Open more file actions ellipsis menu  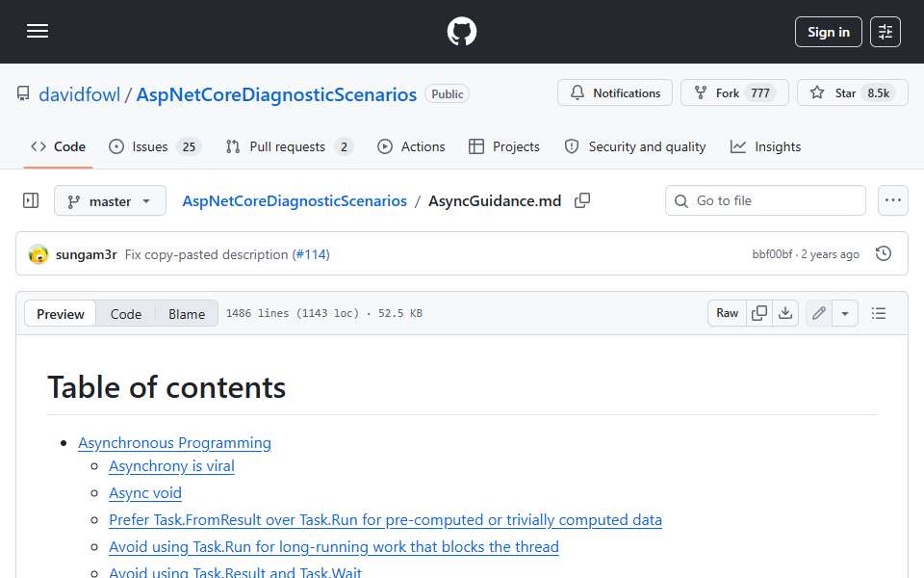point(893,200)
